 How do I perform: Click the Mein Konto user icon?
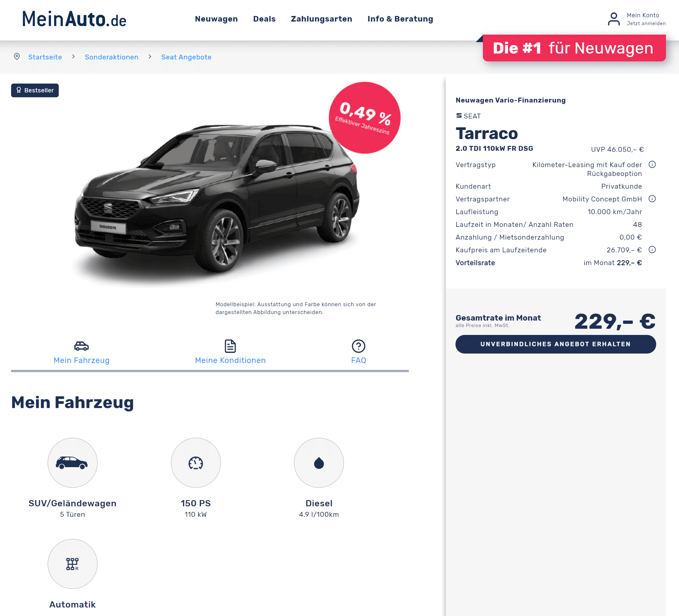click(613, 19)
